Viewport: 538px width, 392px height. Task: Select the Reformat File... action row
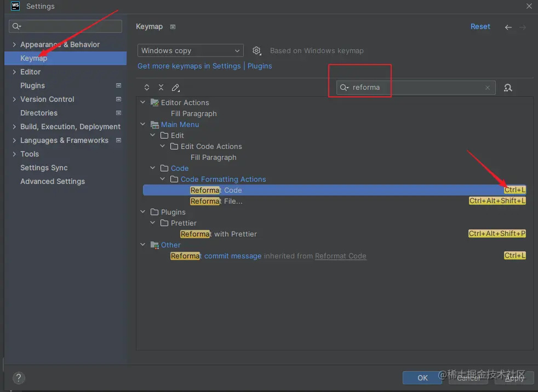335,201
